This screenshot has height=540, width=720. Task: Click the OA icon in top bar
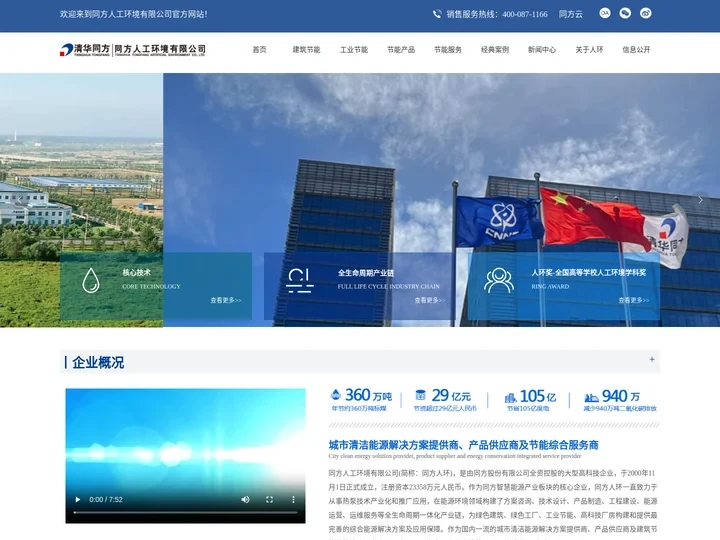click(x=605, y=13)
